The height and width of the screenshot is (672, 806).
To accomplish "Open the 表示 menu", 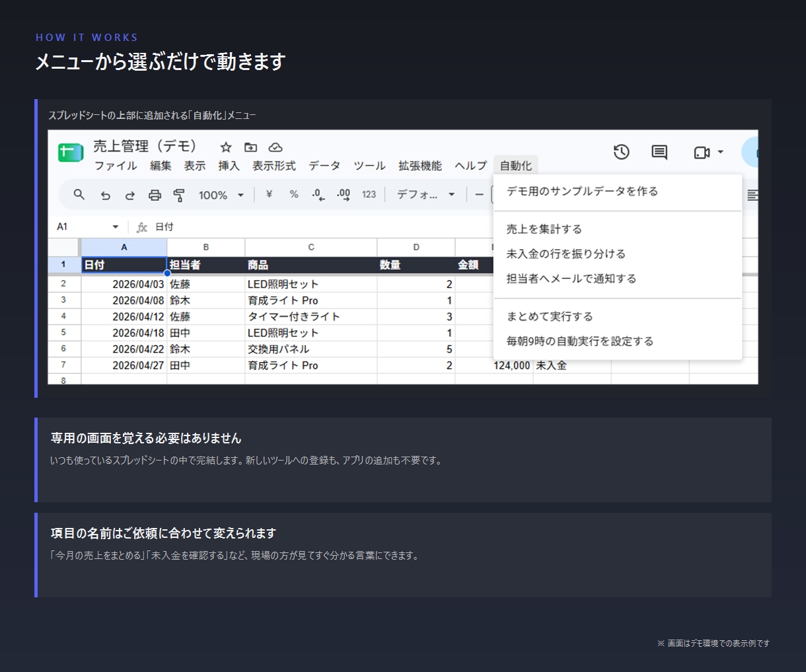I will click(195, 166).
